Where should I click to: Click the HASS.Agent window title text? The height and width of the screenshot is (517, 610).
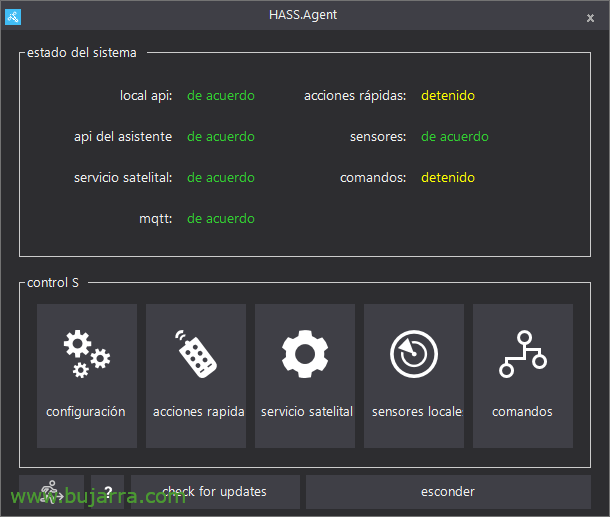tap(303, 15)
